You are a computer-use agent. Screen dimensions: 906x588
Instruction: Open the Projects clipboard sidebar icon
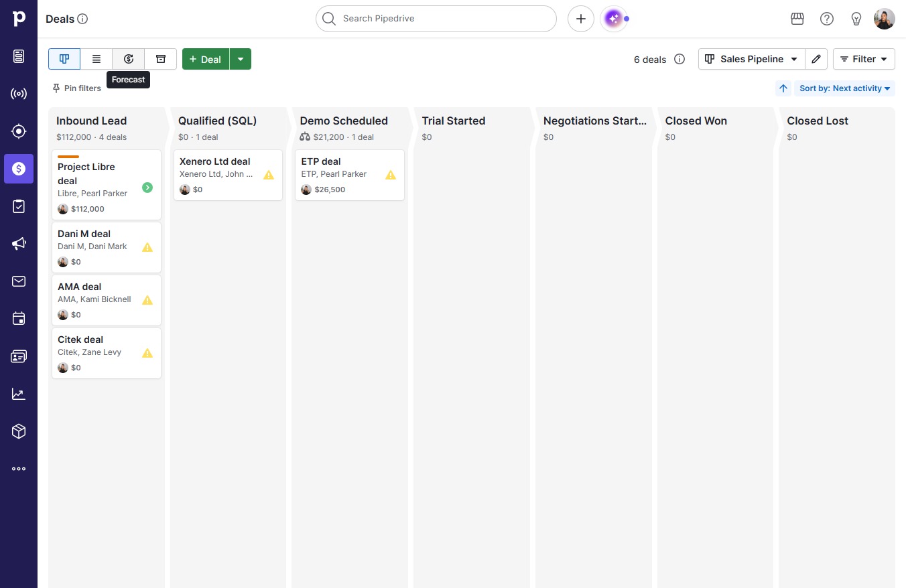(x=19, y=206)
